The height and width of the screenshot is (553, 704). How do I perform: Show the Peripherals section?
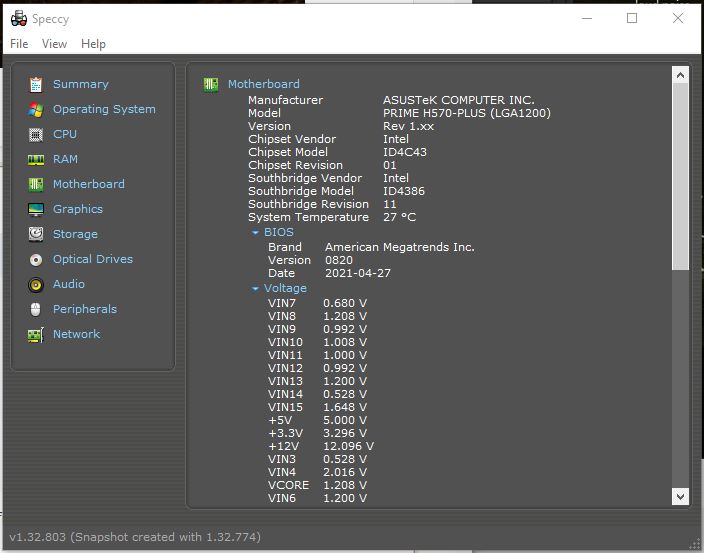pyautogui.click(x=85, y=309)
